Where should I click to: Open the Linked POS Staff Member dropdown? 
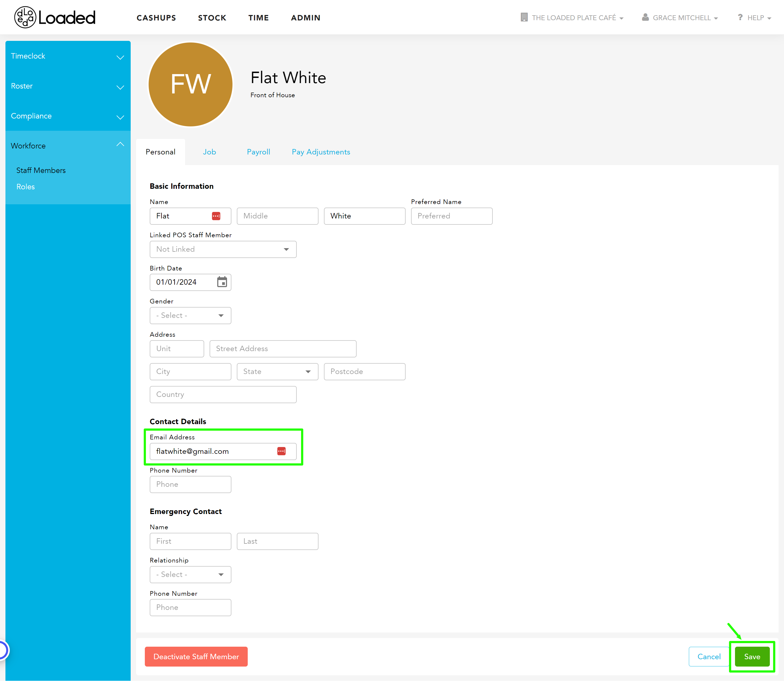(x=223, y=249)
